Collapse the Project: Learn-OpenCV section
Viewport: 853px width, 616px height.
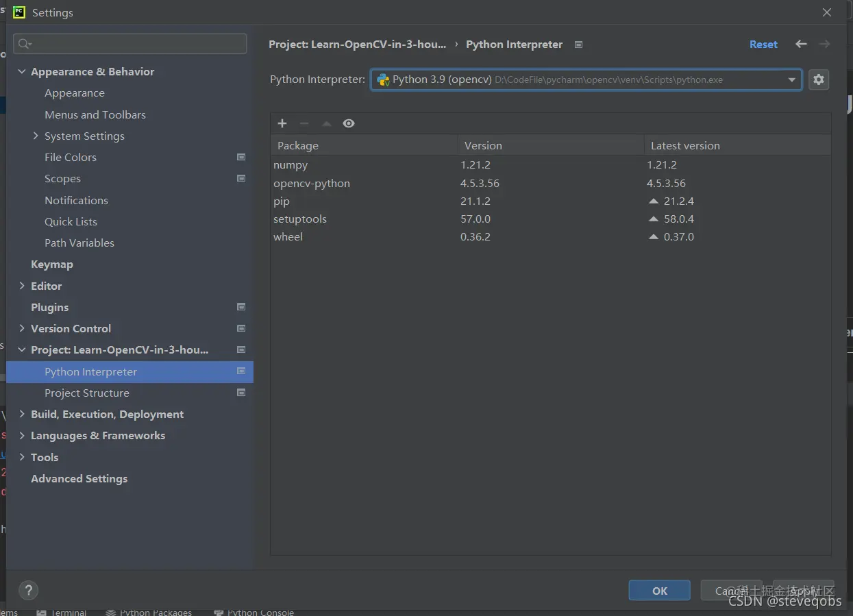(x=21, y=349)
